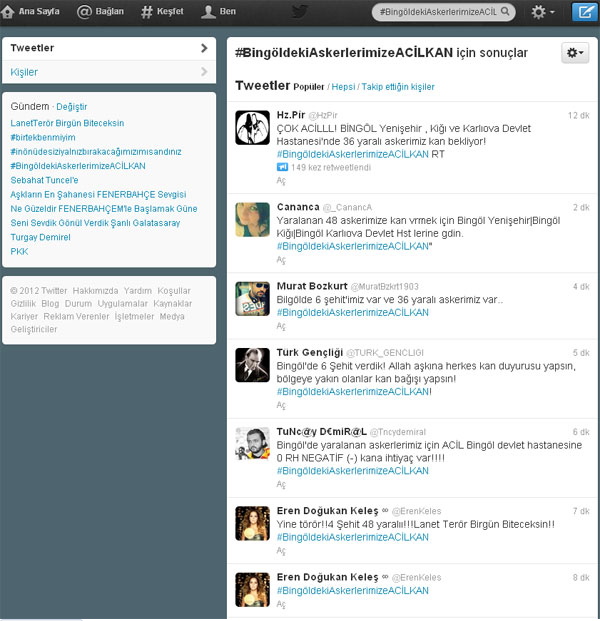This screenshot has height=621, width=600.
Task: Click the compose new tweet button
Action: click(585, 12)
